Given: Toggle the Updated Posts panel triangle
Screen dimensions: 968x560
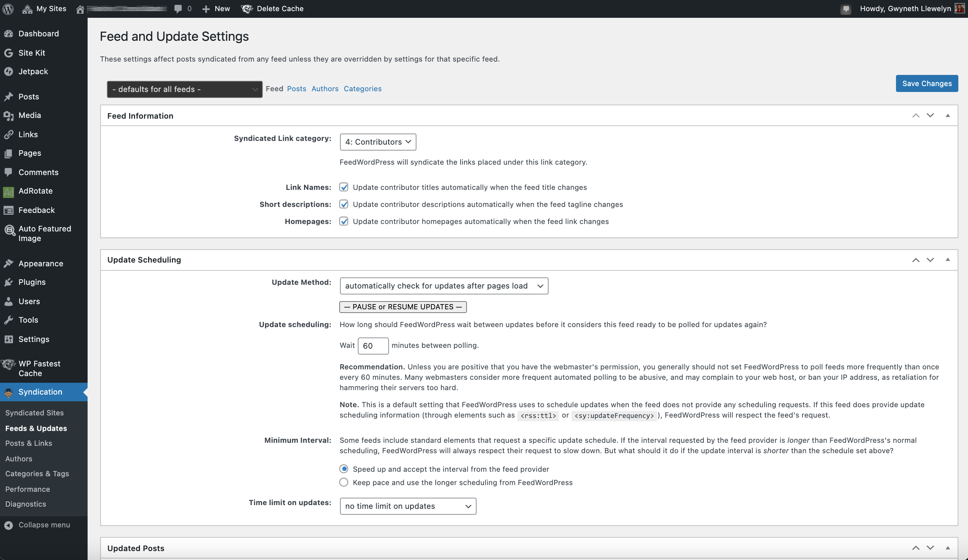Looking at the screenshot, I should tap(948, 548).
